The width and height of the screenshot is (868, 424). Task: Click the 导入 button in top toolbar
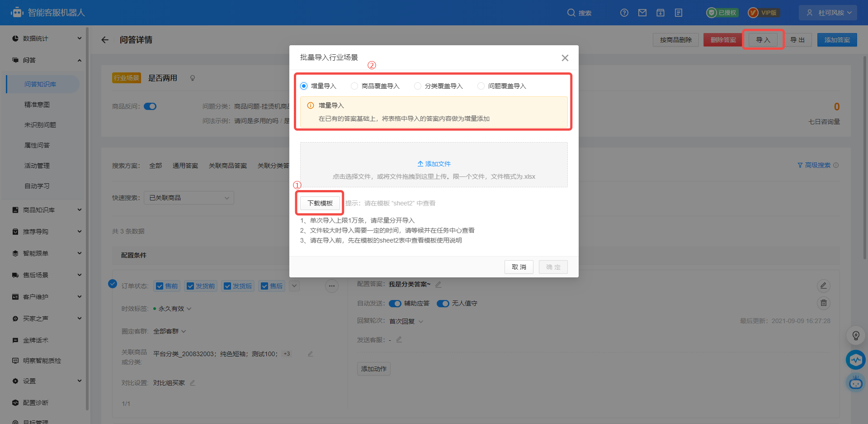[x=763, y=40]
